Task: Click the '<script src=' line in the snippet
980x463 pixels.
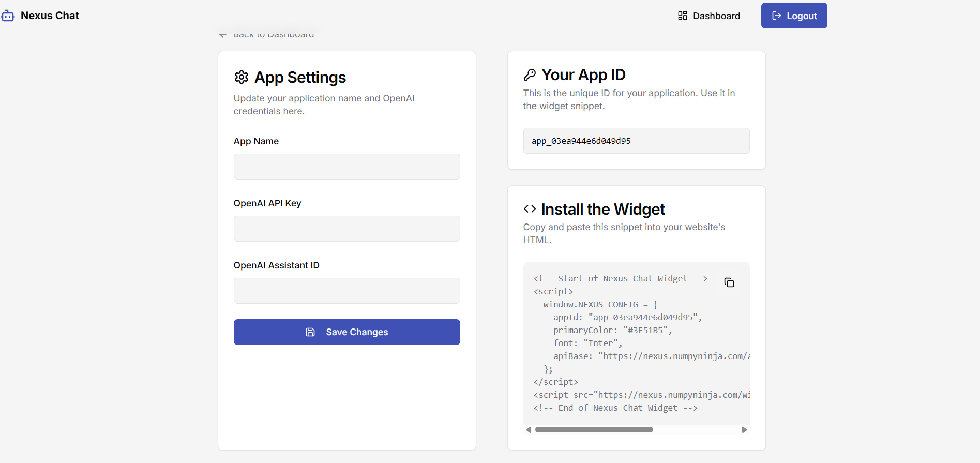Action: [642, 395]
